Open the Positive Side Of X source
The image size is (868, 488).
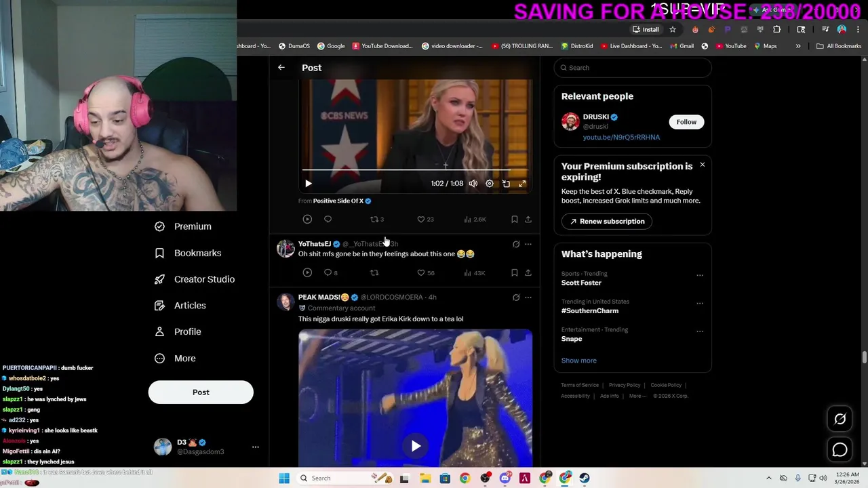(x=338, y=201)
